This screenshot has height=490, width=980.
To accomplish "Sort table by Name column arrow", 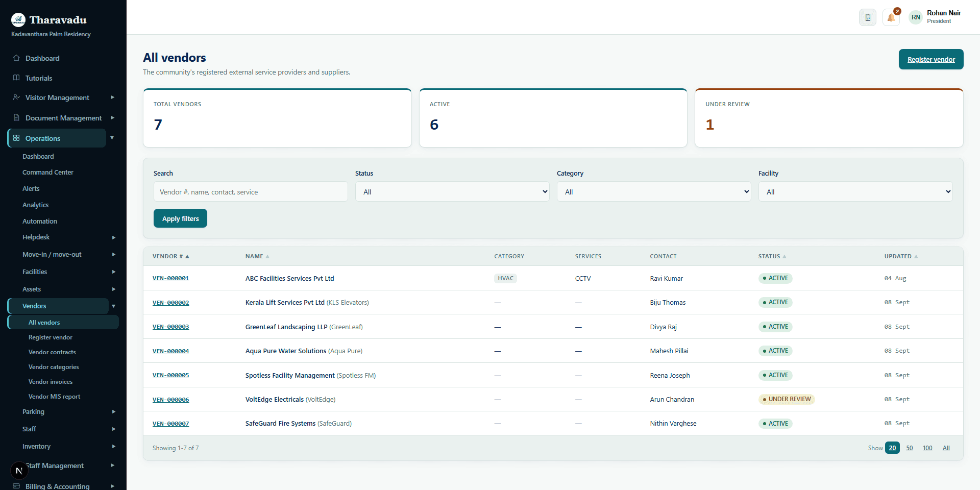I will [x=267, y=256].
